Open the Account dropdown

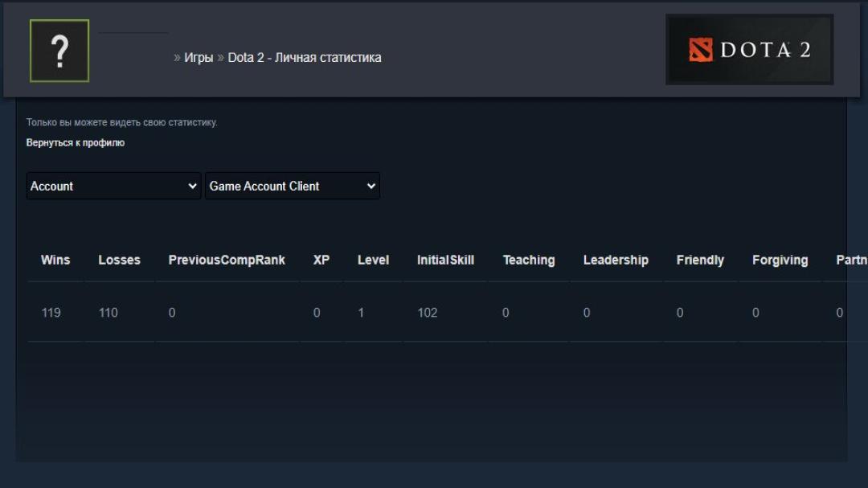click(113, 187)
